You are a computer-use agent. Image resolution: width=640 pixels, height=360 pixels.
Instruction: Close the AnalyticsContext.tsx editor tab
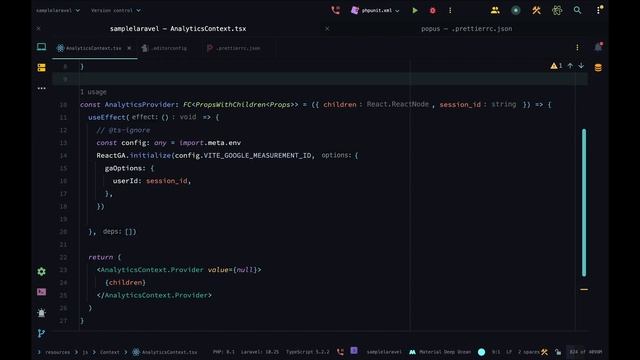coord(129,48)
